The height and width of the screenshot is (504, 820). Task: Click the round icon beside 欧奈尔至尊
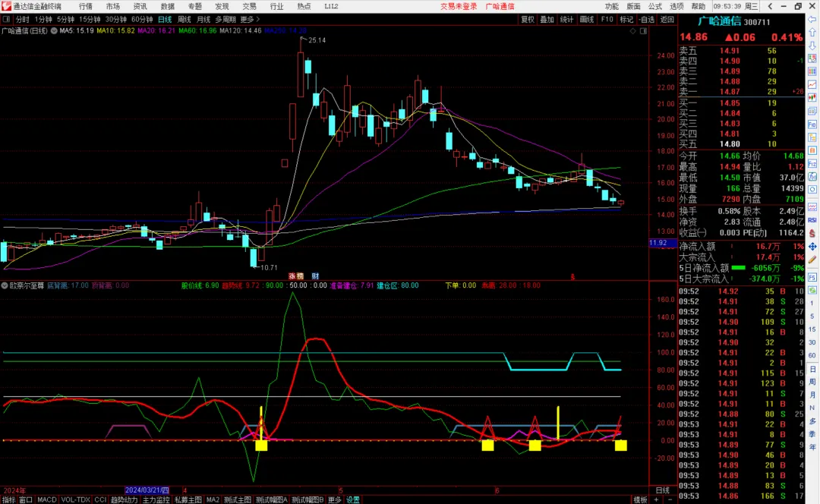pos(5,285)
